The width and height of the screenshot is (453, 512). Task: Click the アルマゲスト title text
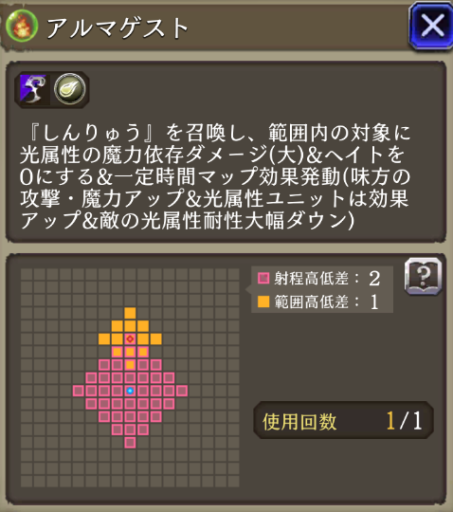click(117, 27)
